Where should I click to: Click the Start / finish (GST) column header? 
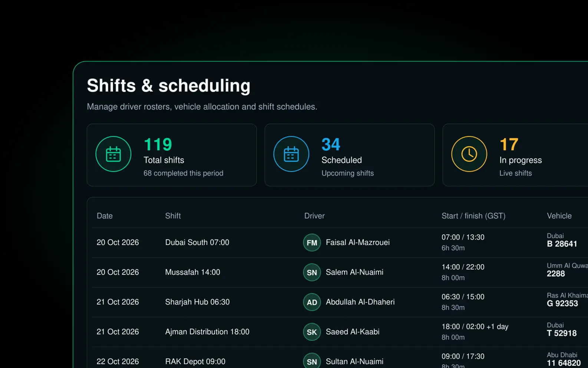coord(473,216)
